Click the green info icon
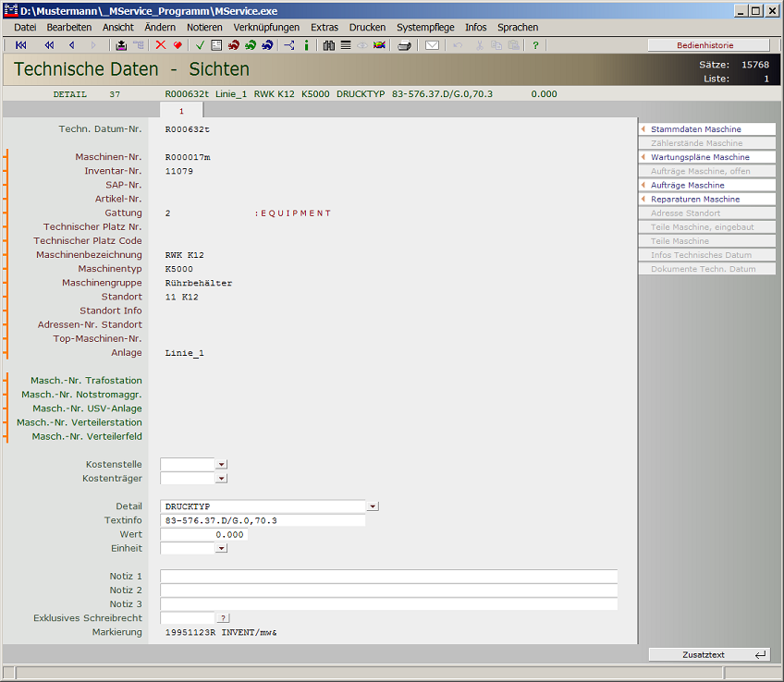Viewport: 784px width, 682px height. 306,45
